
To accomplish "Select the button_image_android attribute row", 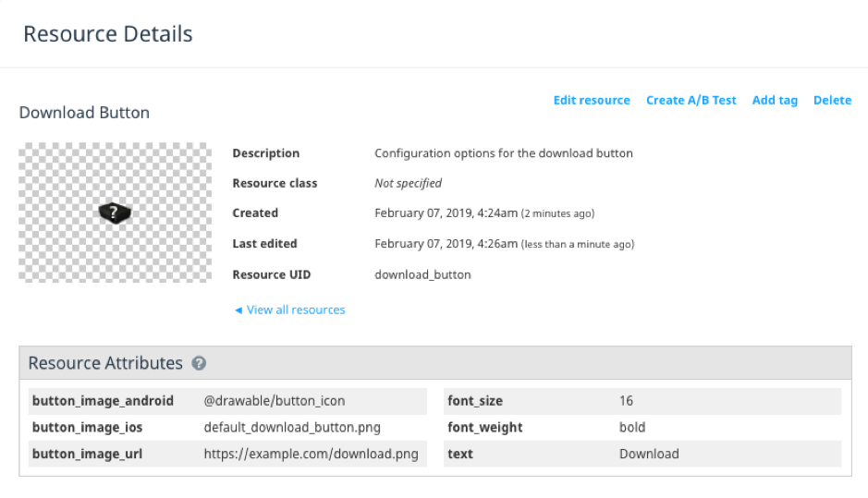I will coord(227,401).
